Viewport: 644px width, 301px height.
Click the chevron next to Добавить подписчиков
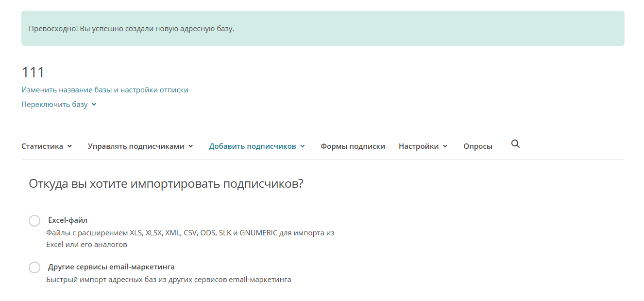pyautogui.click(x=303, y=146)
